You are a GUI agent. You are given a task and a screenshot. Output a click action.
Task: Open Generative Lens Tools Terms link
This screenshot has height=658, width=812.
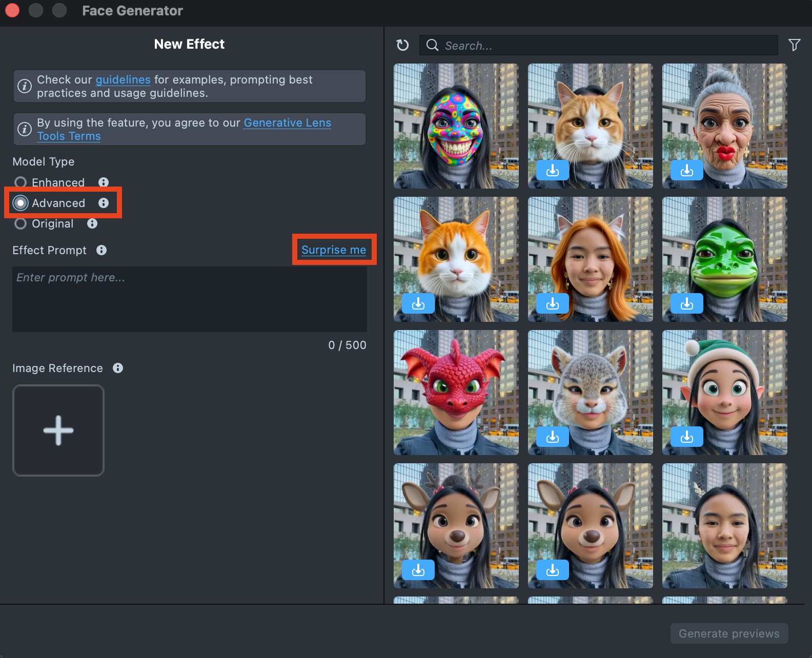(x=287, y=123)
